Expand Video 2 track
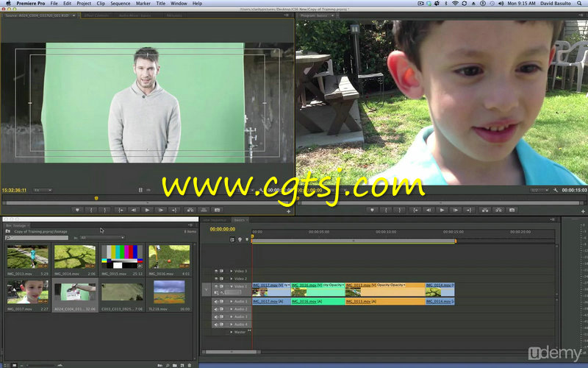588x368 pixels. [232, 279]
